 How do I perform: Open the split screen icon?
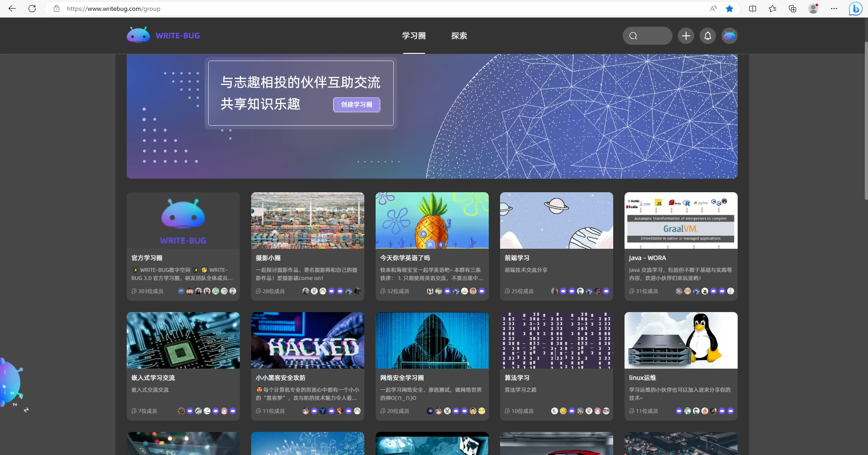click(x=753, y=9)
